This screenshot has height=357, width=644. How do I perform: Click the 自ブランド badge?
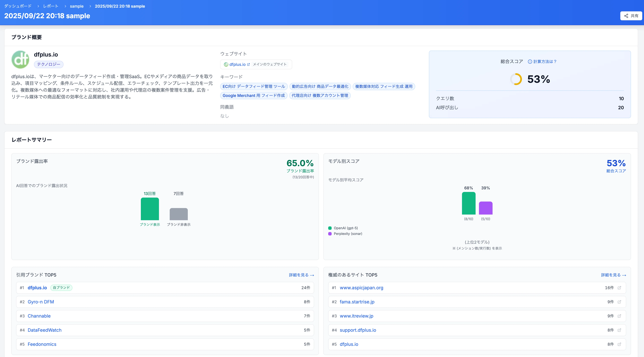tap(61, 288)
